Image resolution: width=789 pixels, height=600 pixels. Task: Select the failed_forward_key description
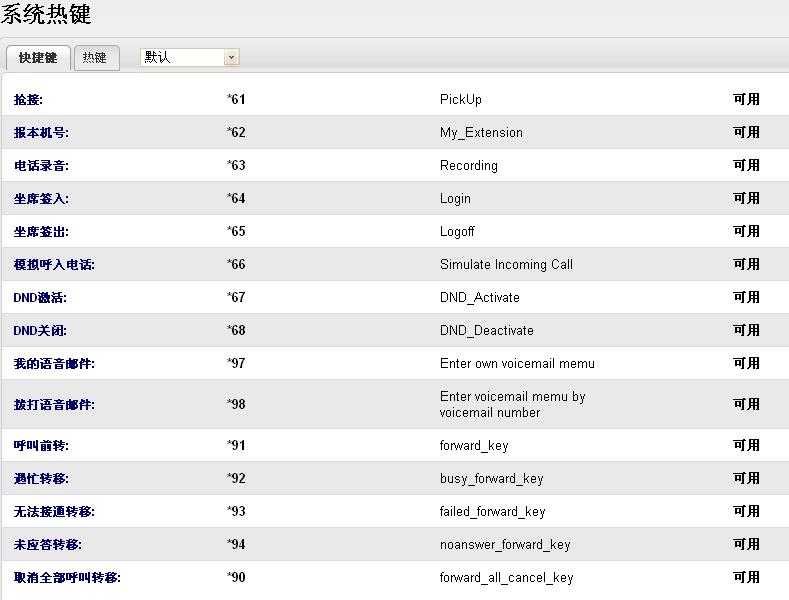coord(492,512)
